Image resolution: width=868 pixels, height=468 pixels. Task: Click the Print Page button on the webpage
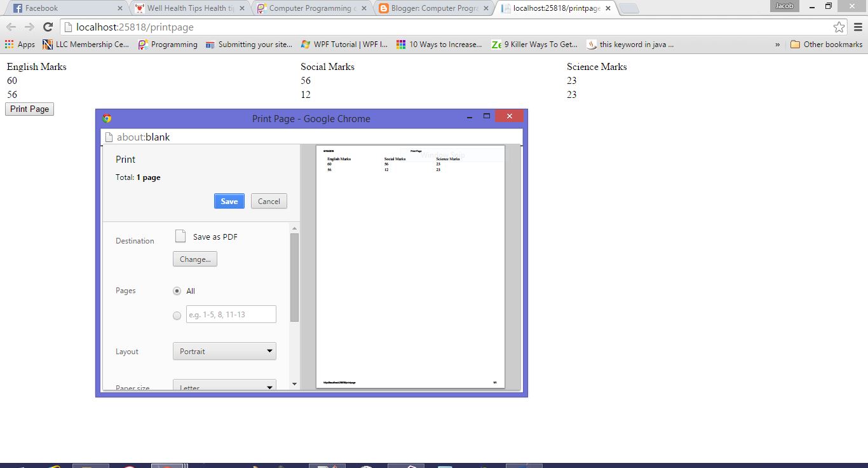click(x=29, y=109)
